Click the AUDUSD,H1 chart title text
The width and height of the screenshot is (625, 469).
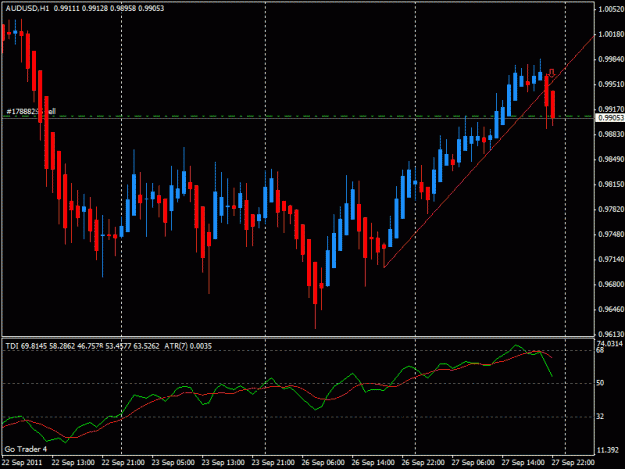[x=27, y=8]
